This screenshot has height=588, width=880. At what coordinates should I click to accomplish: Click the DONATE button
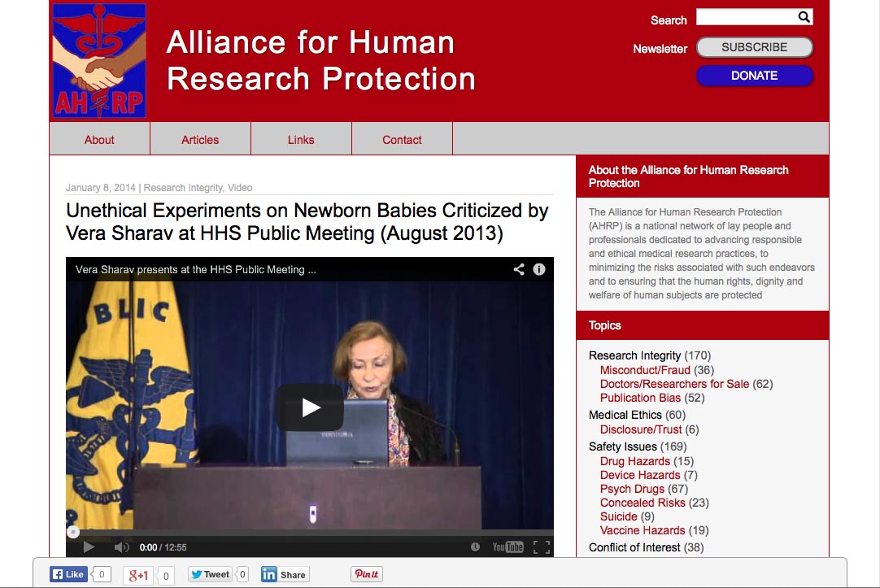coord(754,75)
